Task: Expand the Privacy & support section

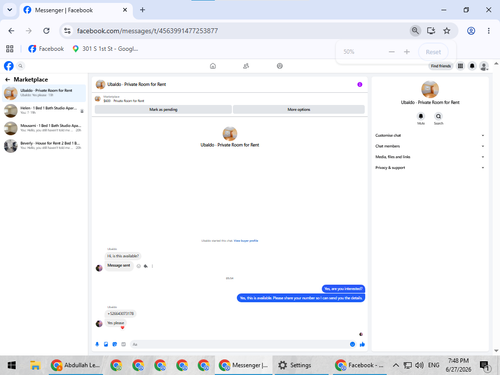Action: tap(429, 168)
